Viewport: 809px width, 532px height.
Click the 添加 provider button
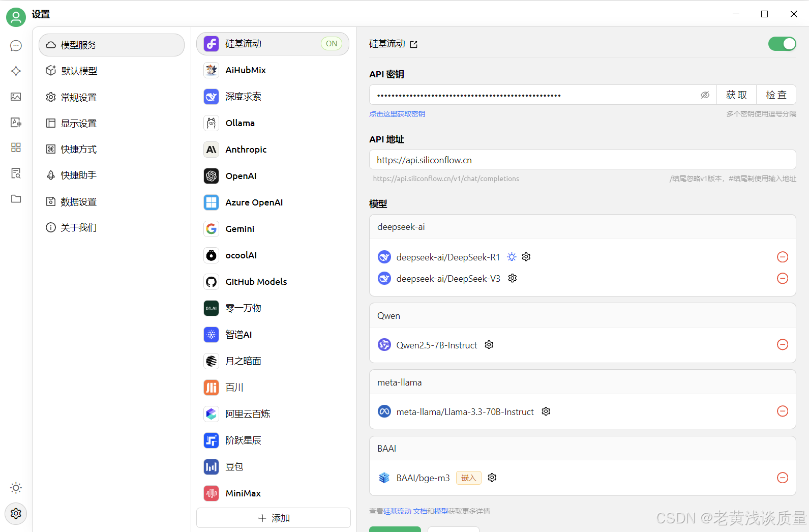(x=274, y=518)
